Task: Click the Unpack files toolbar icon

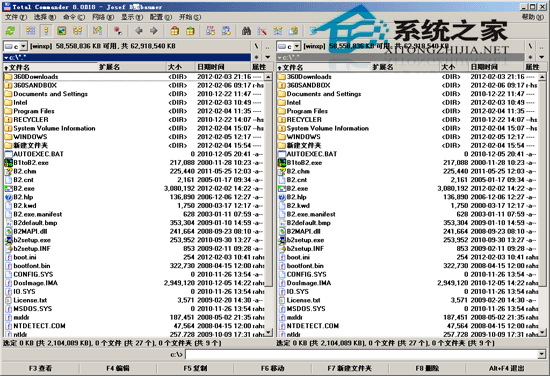Action: click(x=190, y=31)
